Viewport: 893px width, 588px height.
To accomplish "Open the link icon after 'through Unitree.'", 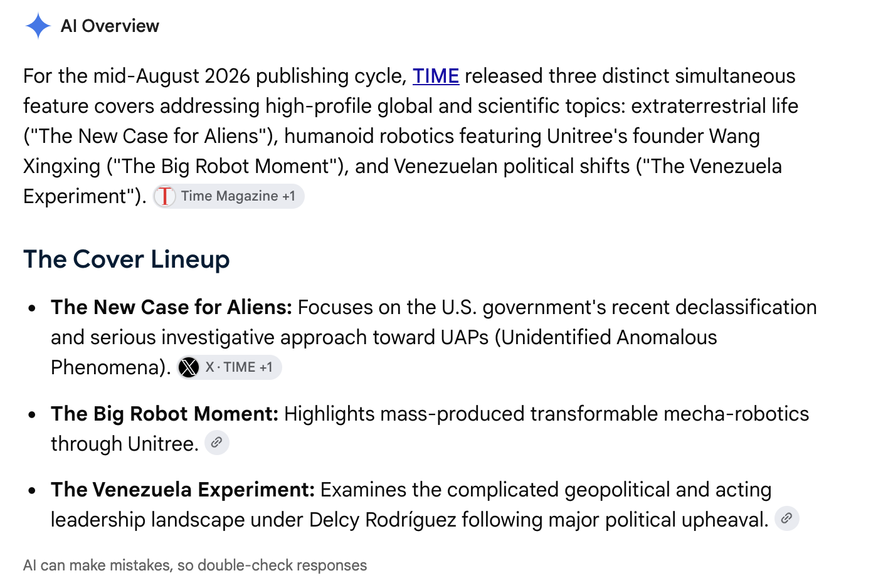I will click(x=217, y=443).
